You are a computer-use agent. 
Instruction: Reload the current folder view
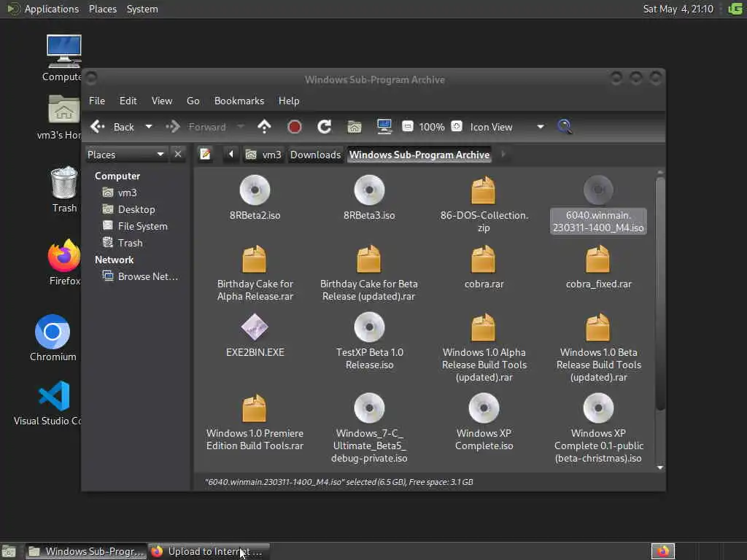click(x=325, y=127)
